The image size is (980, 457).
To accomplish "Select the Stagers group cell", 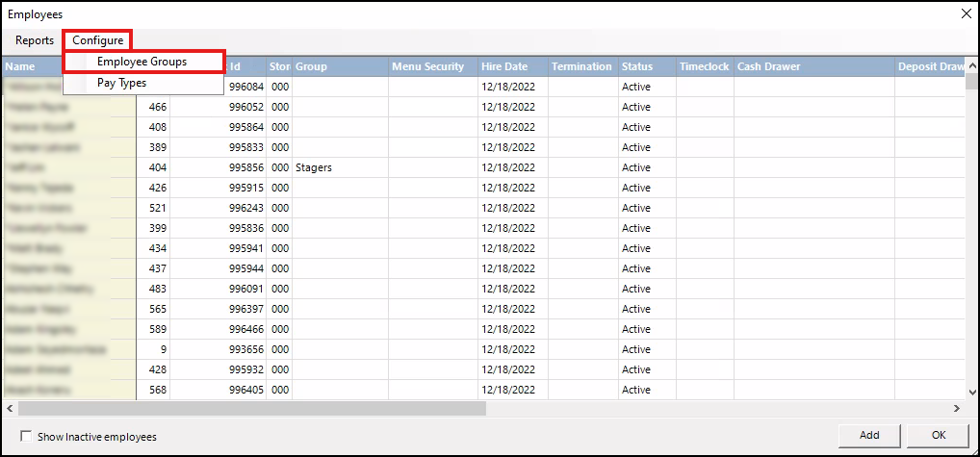I will coord(314,167).
